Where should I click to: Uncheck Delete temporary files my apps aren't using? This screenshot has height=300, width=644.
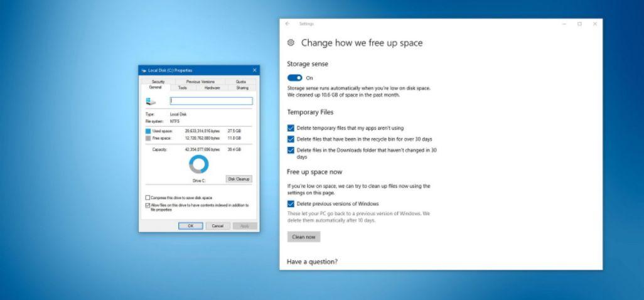[291, 128]
